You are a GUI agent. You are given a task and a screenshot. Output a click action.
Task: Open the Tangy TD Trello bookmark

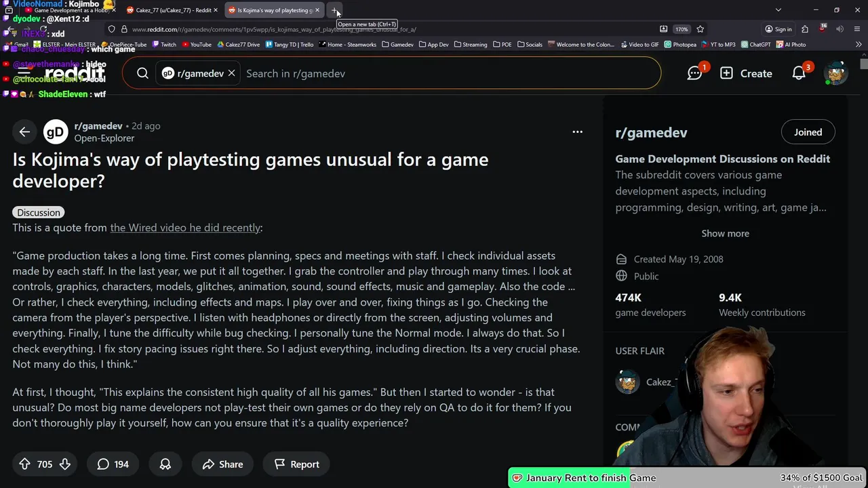point(289,45)
